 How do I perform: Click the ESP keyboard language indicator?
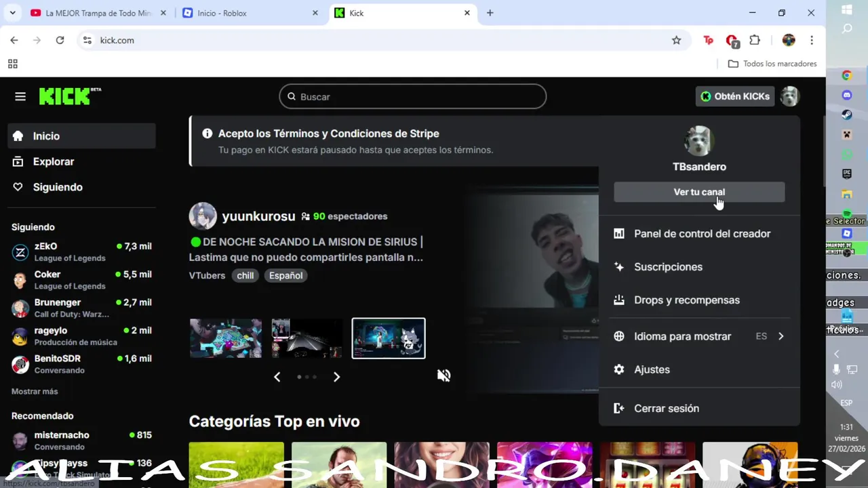point(846,403)
